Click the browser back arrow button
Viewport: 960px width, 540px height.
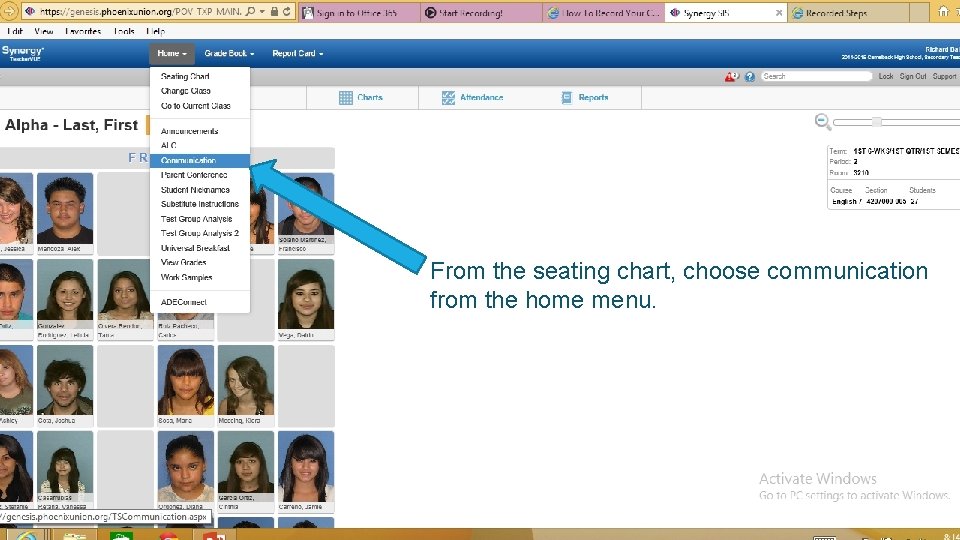[8, 11]
